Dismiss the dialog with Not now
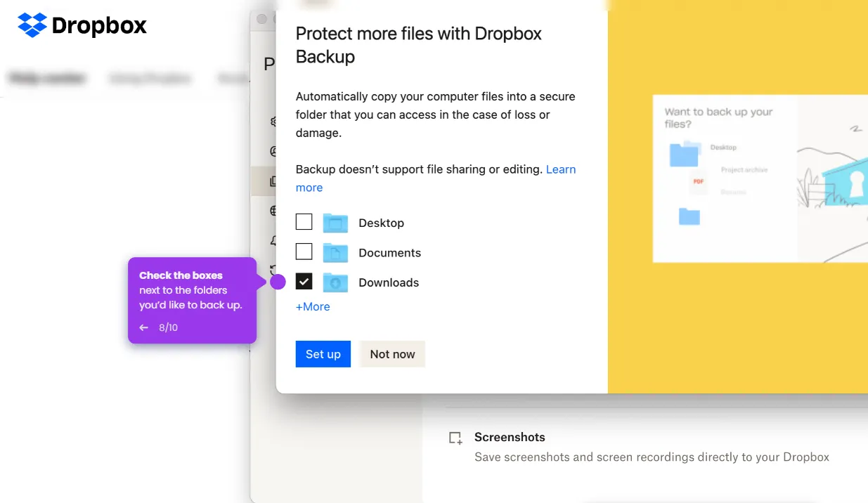 [x=392, y=354]
